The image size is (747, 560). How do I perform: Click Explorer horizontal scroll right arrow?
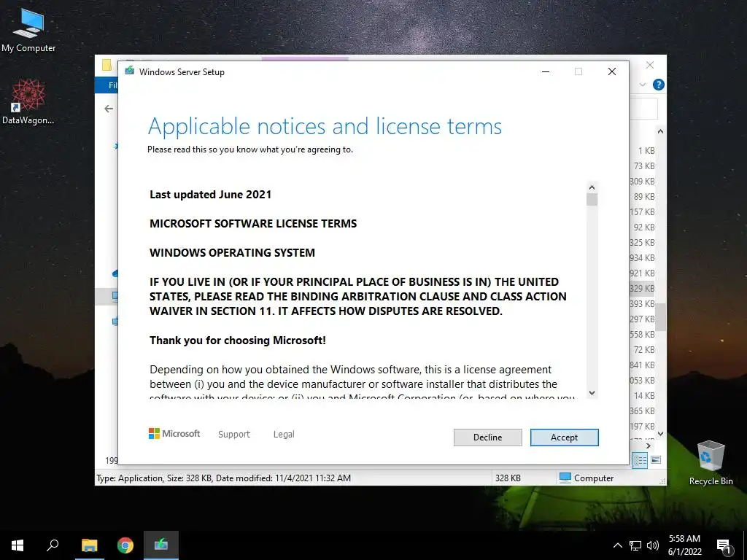coord(649,446)
